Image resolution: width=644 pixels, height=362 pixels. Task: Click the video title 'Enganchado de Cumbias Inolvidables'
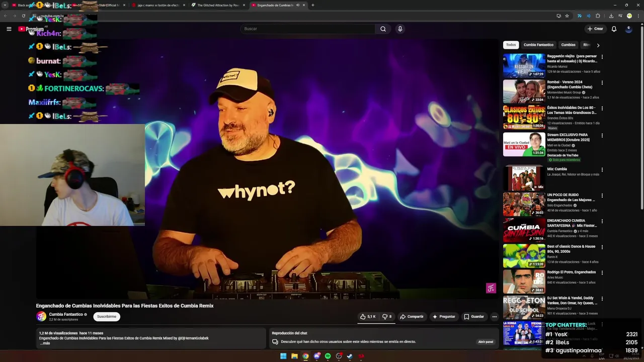point(125,306)
